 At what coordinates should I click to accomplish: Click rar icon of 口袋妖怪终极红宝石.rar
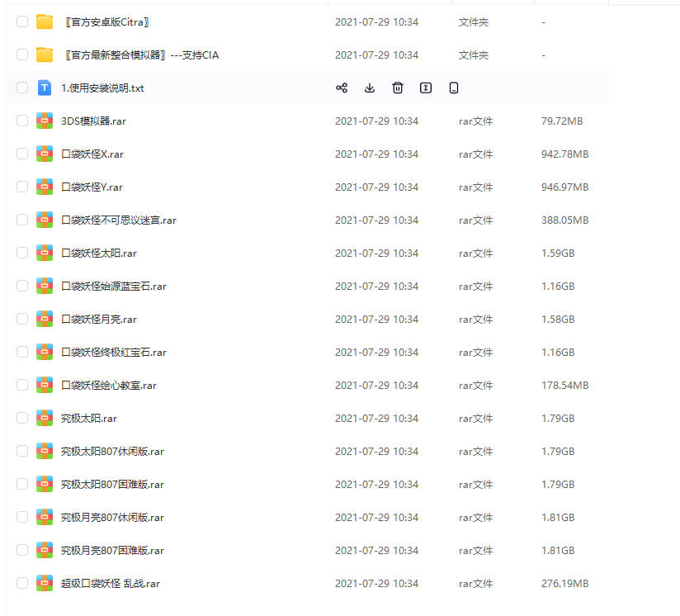[45, 352]
